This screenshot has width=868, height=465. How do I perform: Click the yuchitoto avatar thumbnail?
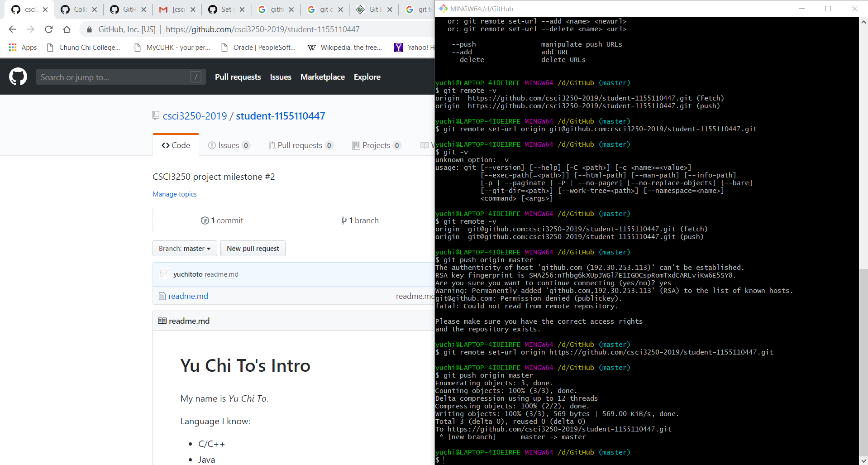[x=164, y=274]
